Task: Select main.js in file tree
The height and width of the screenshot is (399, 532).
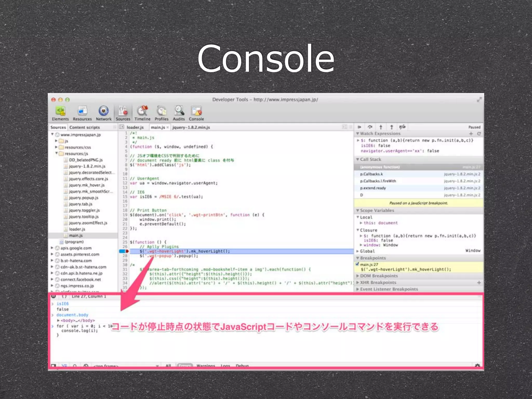Action: [76, 235]
